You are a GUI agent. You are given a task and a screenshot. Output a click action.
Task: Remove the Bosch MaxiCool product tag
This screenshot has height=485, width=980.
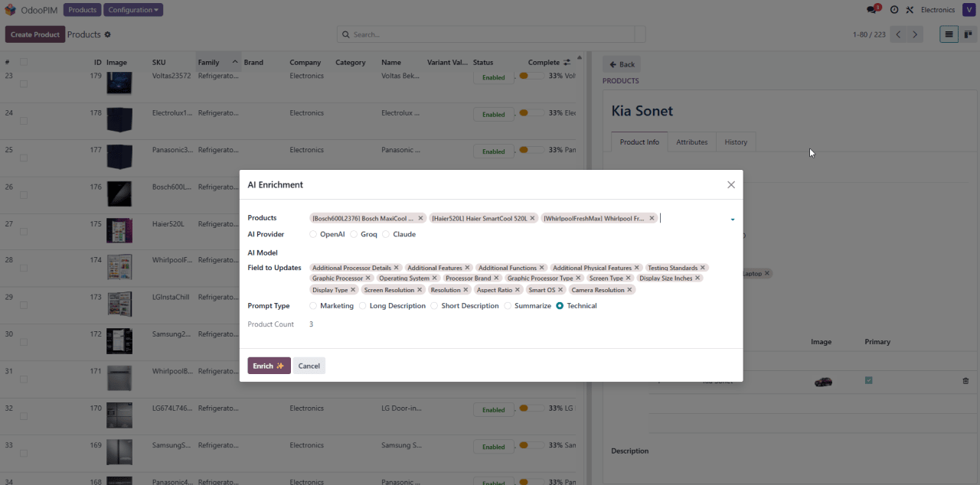tap(420, 218)
